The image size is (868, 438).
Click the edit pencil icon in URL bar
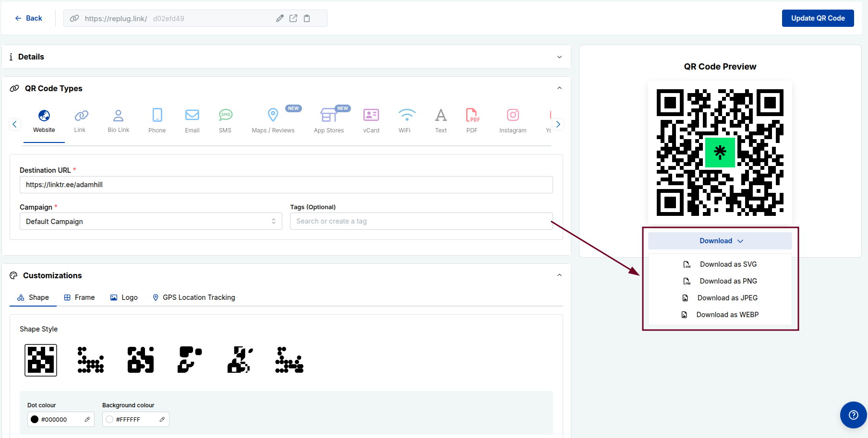(x=280, y=18)
